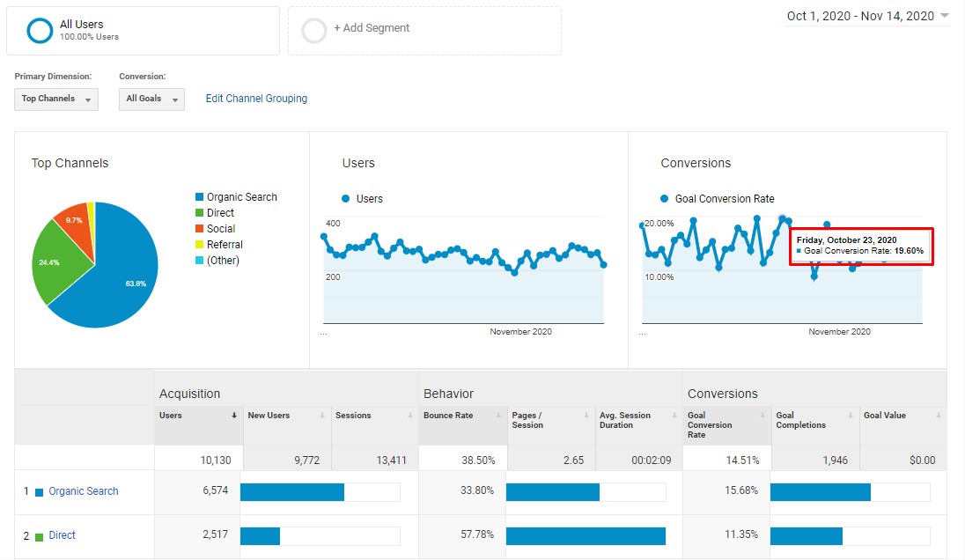Open the Top Channels dimension dropdown

pyautogui.click(x=55, y=99)
